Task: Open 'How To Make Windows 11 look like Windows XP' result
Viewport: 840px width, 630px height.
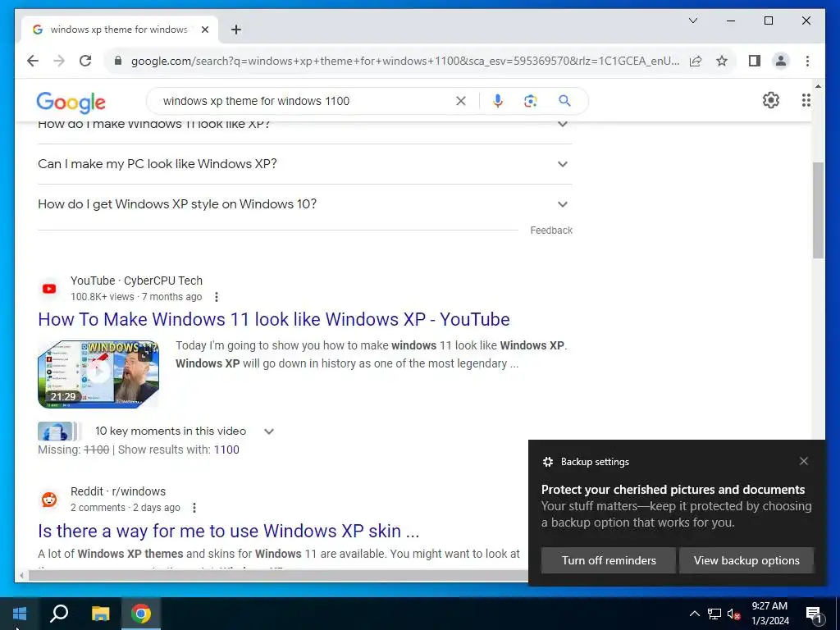Action: pos(274,319)
